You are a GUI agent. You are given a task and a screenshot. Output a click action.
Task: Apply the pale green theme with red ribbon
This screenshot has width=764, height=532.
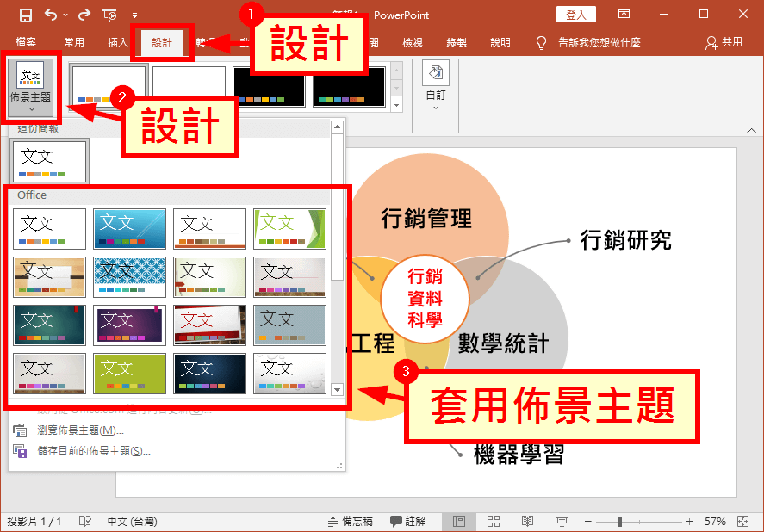(209, 277)
